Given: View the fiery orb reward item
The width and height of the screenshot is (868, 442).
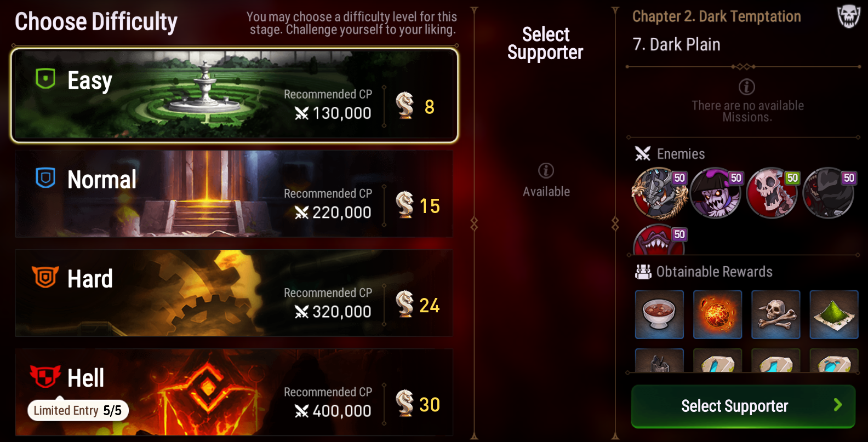Looking at the screenshot, I should (717, 314).
